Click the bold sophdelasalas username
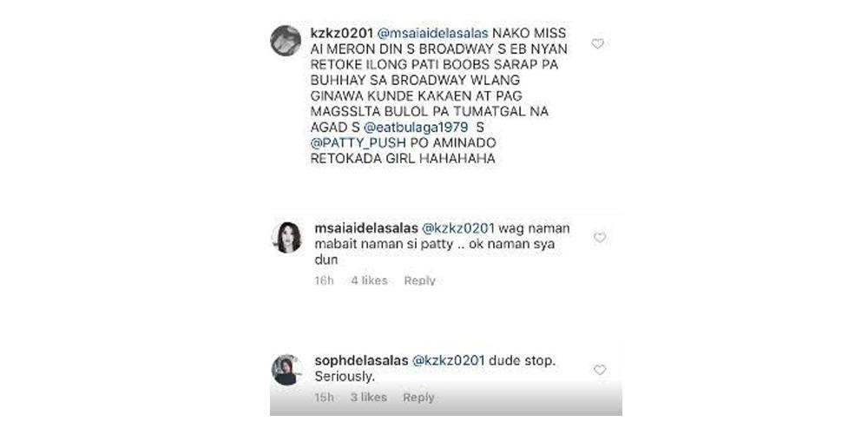 [x=361, y=360]
